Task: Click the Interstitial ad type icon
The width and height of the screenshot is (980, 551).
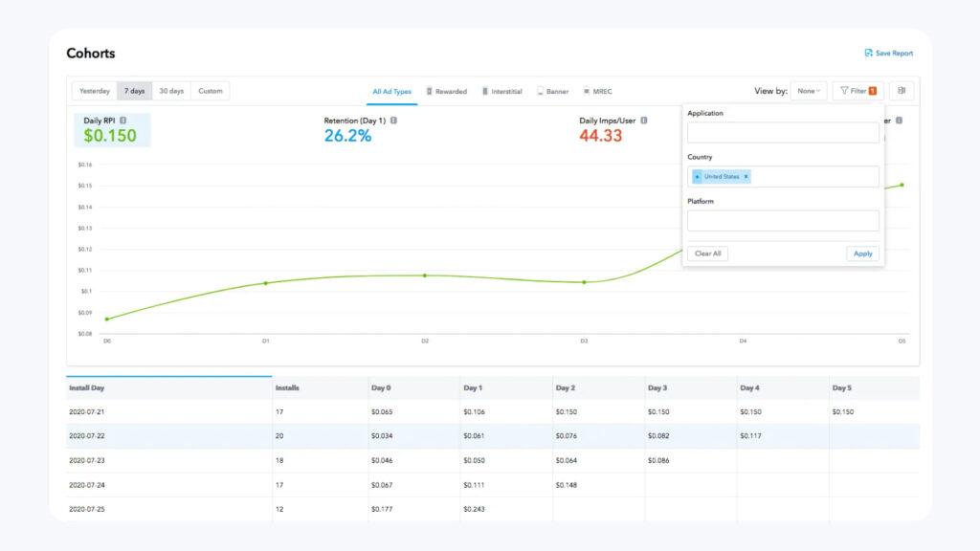Action: [x=485, y=91]
